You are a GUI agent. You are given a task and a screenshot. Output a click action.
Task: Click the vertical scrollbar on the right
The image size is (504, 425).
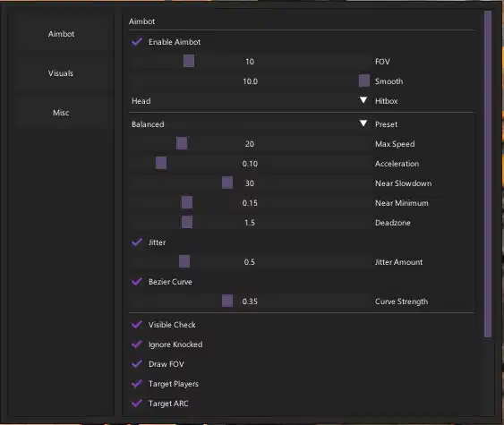pyautogui.click(x=488, y=174)
